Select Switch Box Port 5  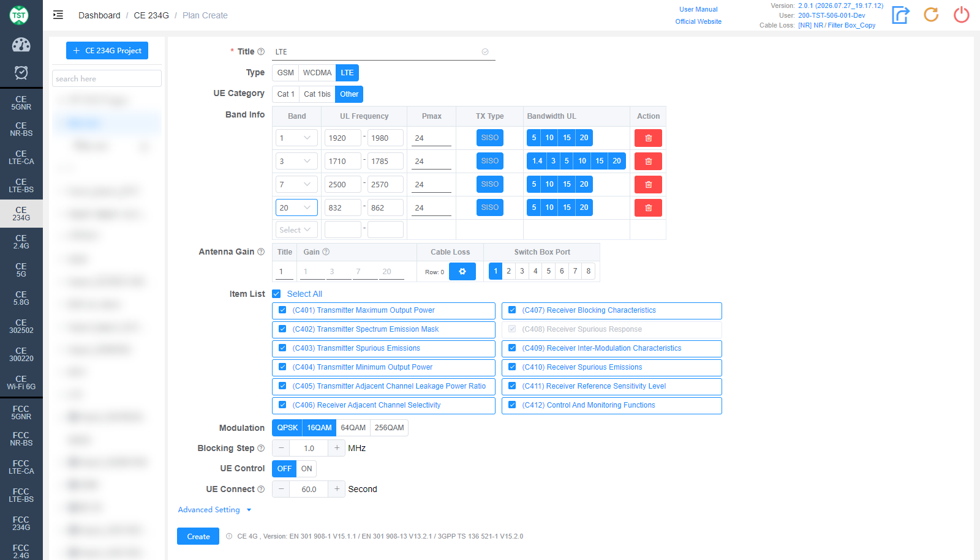click(549, 271)
